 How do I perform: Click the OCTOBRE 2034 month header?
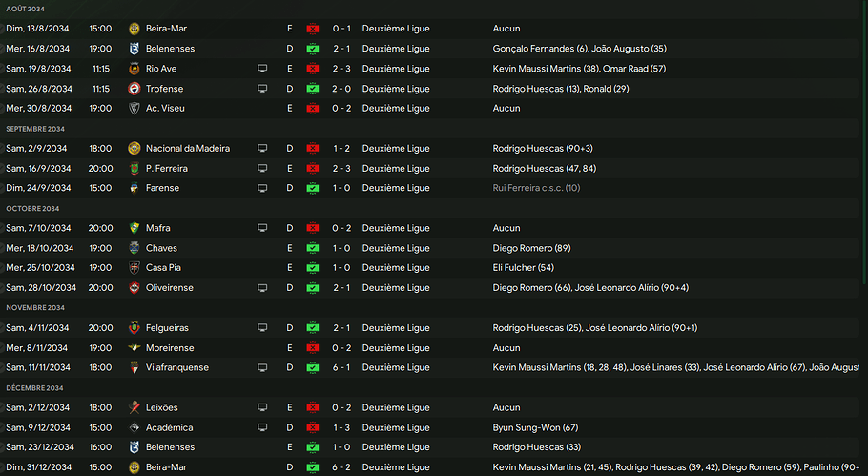(32, 209)
